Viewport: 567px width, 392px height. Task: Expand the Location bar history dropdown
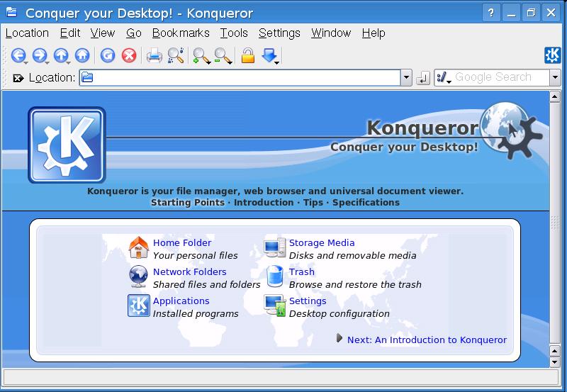406,77
